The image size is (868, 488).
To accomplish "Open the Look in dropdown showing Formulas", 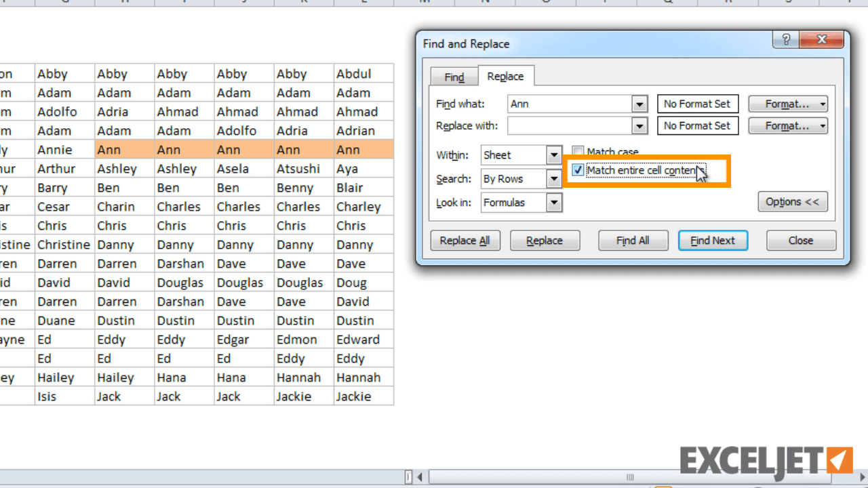I will pyautogui.click(x=553, y=202).
